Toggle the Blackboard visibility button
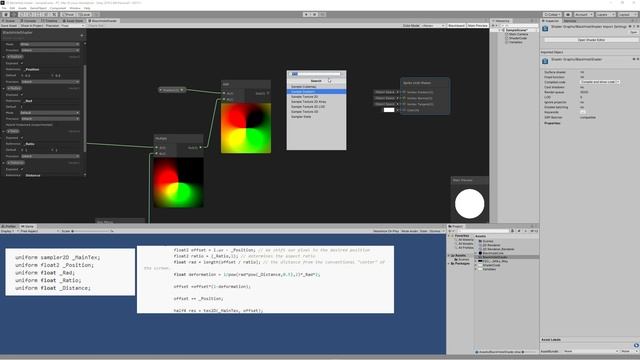This screenshot has width=640, height=360. (456, 25)
